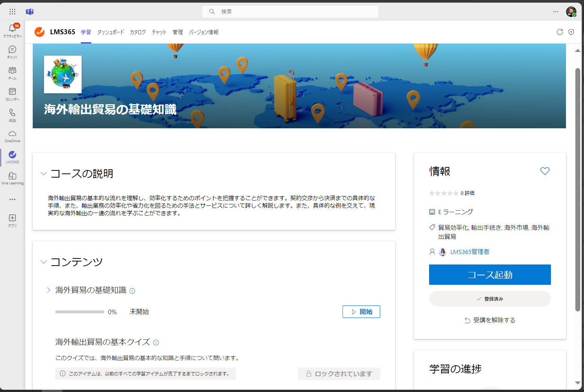Click the 0% progress bar

click(80, 312)
